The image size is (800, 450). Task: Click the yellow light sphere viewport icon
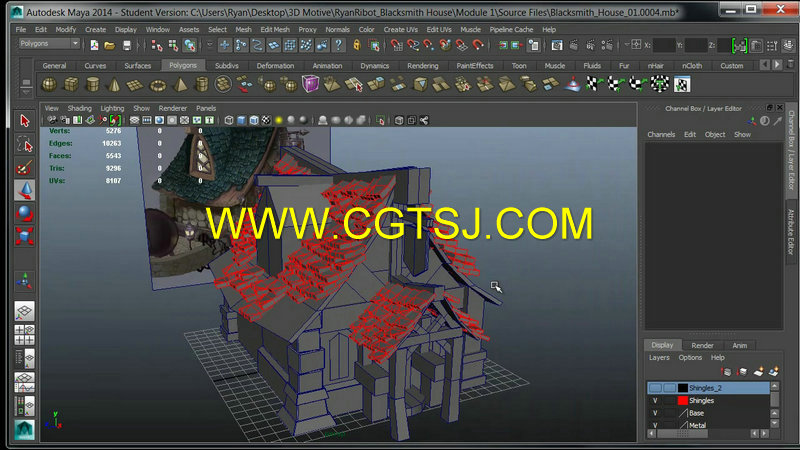click(279, 120)
